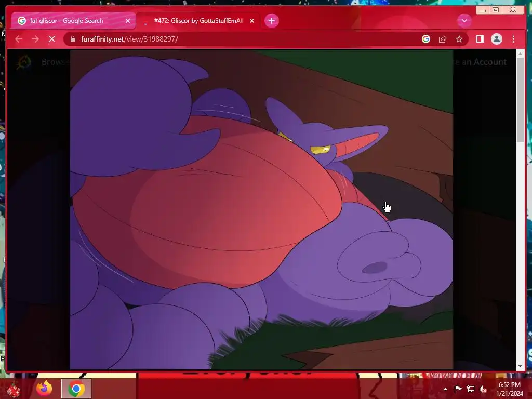The width and height of the screenshot is (532, 399).
Task: Open Chrome from the taskbar
Action: 76,389
